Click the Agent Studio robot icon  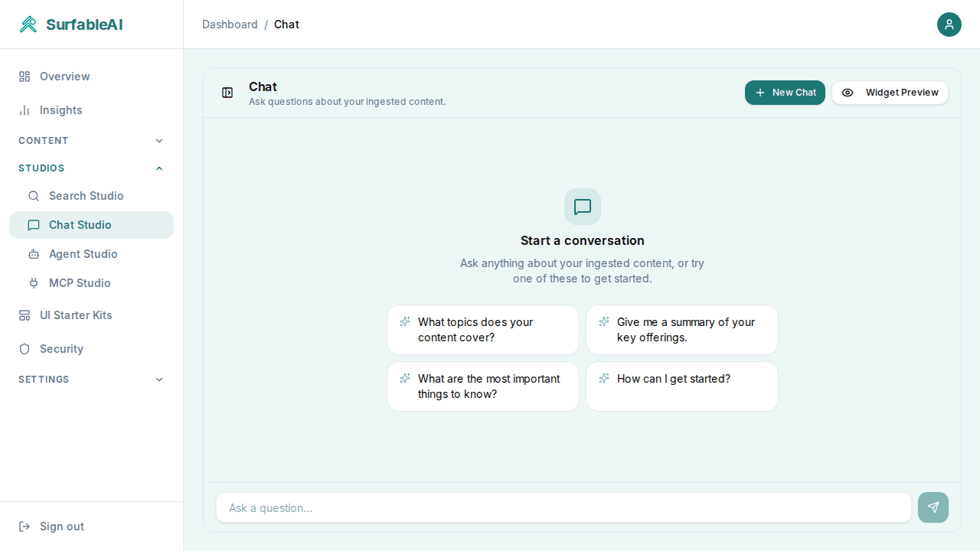tap(34, 254)
